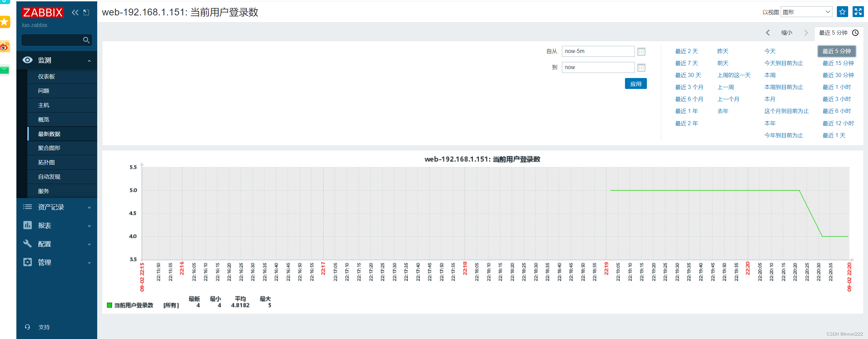Open 仪表板 menu item
The width and height of the screenshot is (868, 339).
pyautogui.click(x=62, y=76)
